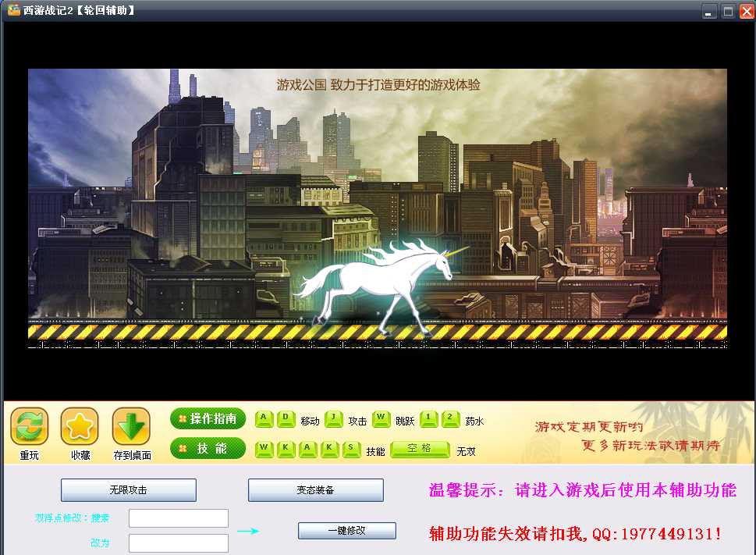Click the K key between A and S
Screen dimensions: 756x555
click(330, 450)
